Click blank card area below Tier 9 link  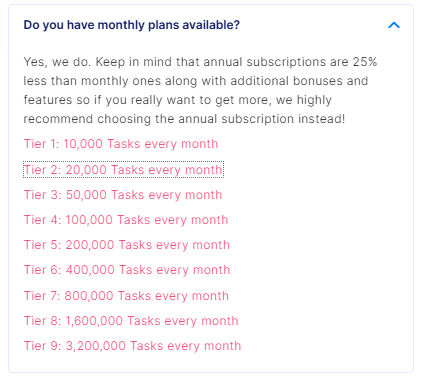coord(211,363)
